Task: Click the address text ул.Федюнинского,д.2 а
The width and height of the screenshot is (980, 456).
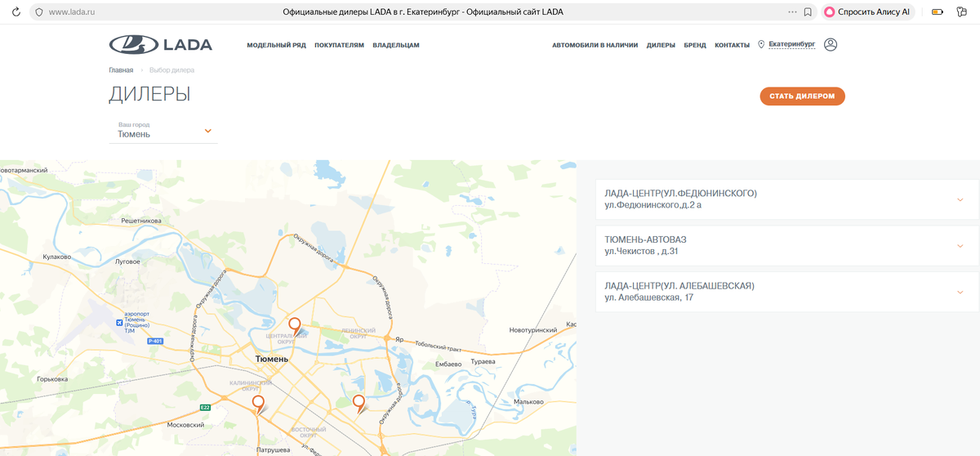Action: click(x=653, y=205)
